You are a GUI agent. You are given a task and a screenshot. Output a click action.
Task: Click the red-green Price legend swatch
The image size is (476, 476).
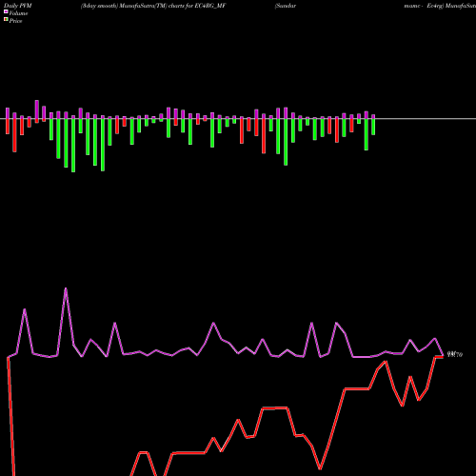point(6,19)
